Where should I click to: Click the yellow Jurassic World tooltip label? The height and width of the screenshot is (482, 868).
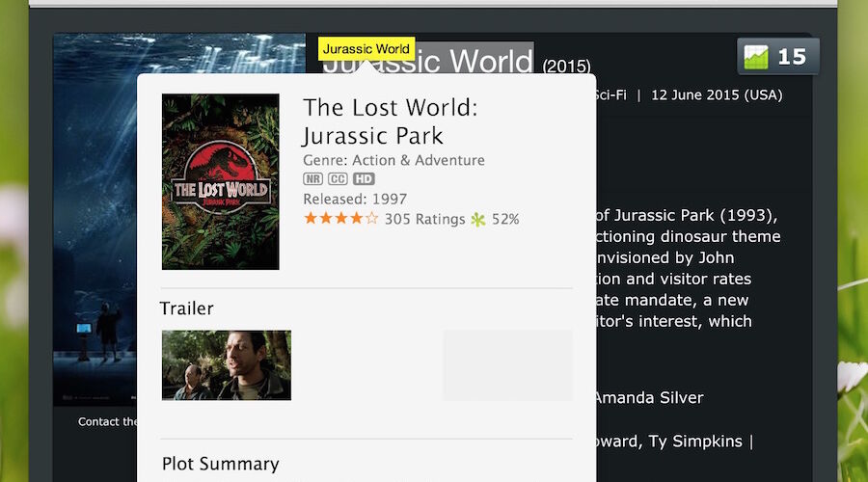tap(366, 49)
